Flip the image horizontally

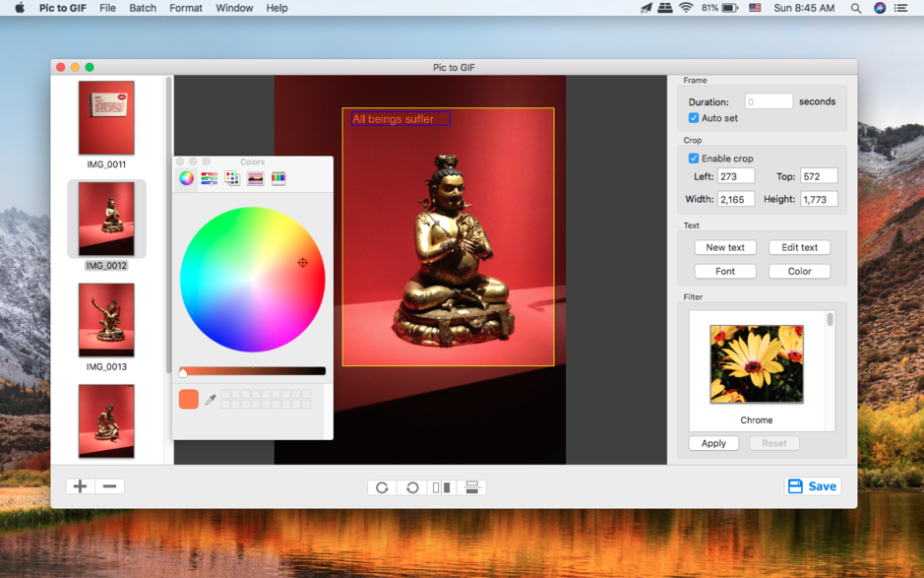(x=442, y=487)
